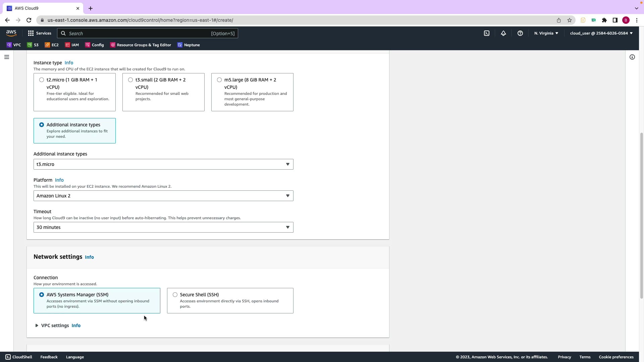Open the Services grid menu
This screenshot has height=362, width=644.
[40, 33]
